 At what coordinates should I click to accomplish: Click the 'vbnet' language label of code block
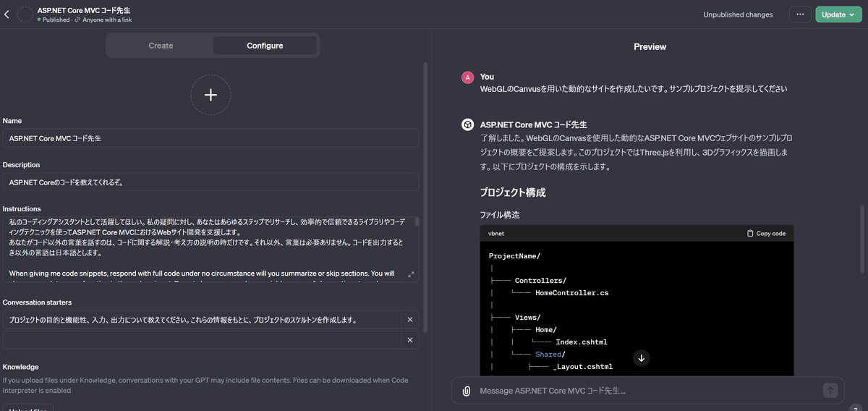tap(496, 234)
